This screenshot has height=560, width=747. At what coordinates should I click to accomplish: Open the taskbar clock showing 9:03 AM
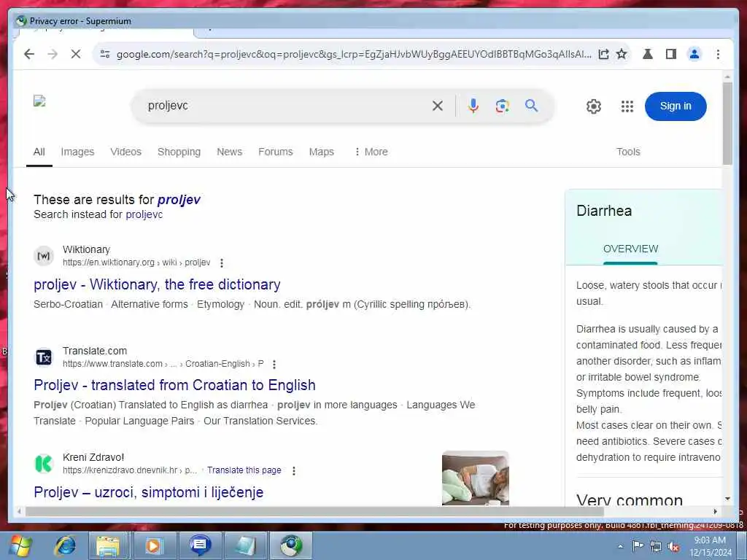tap(710, 546)
